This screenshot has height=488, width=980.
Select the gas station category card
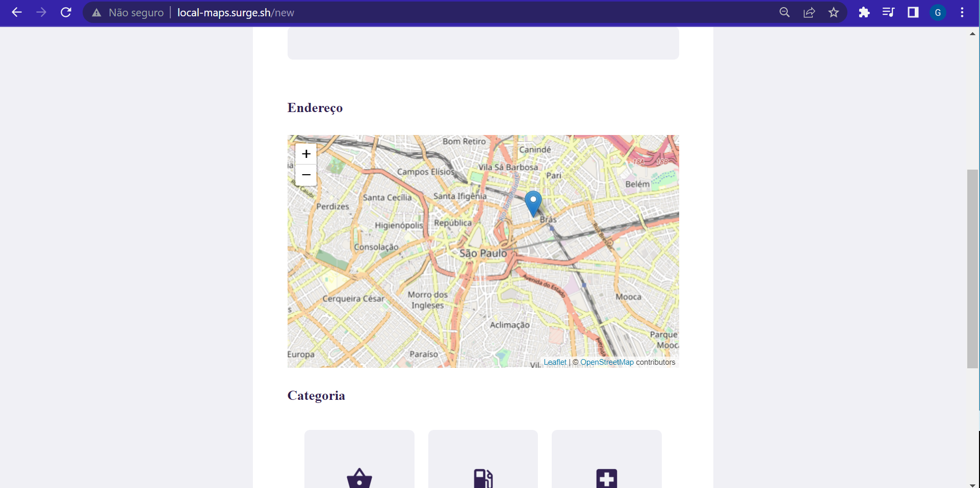click(483, 459)
